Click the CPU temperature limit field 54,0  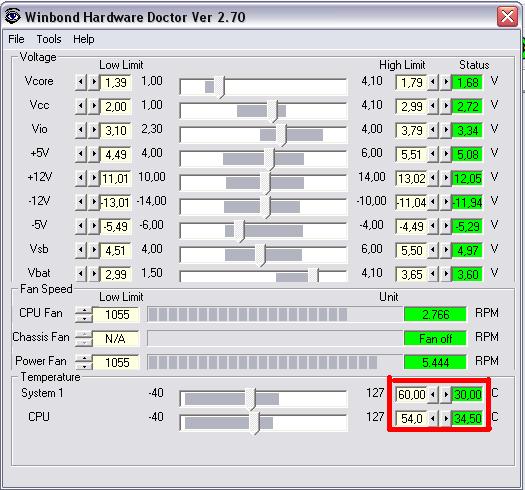pyautogui.click(x=411, y=418)
